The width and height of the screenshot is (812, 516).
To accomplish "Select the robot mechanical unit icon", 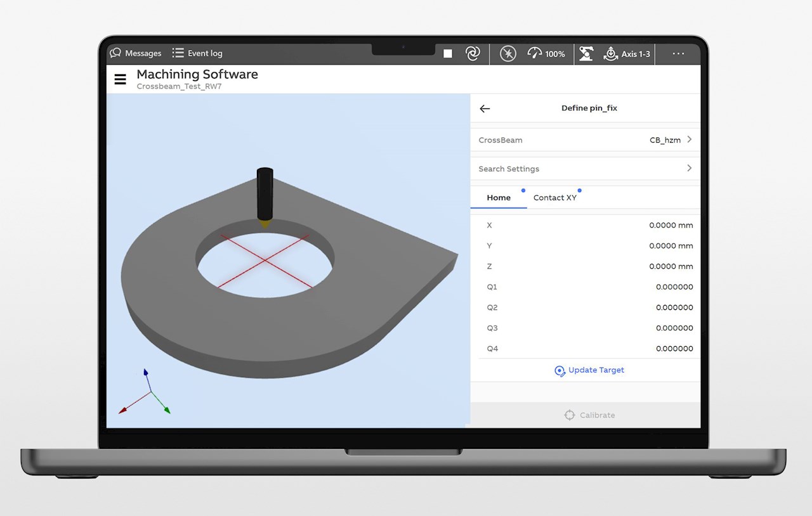I will [x=586, y=54].
